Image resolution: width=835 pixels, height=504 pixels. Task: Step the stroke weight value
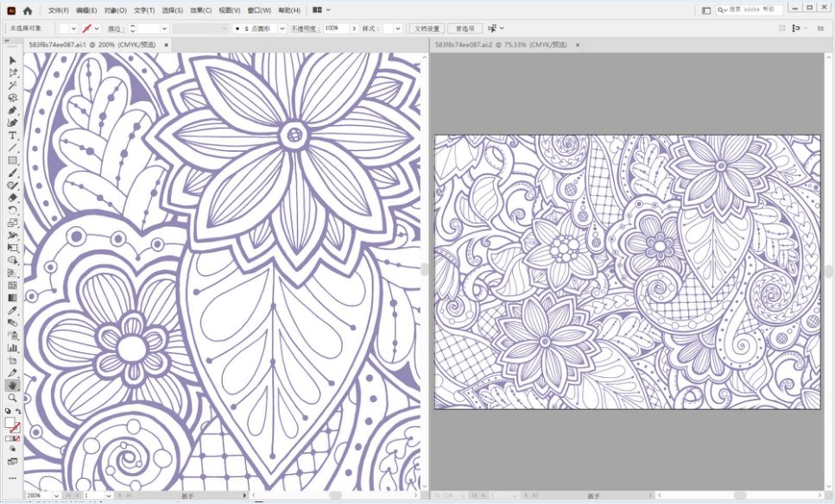pyautogui.click(x=133, y=28)
